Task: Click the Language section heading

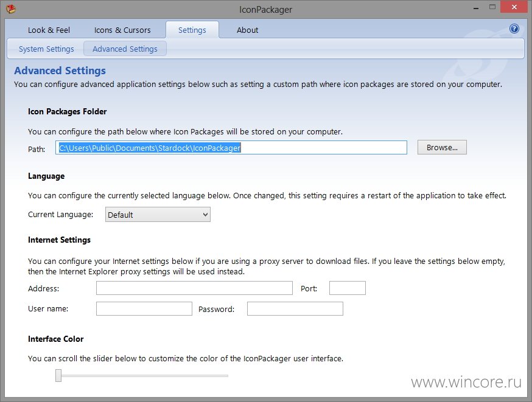Action: pos(46,176)
